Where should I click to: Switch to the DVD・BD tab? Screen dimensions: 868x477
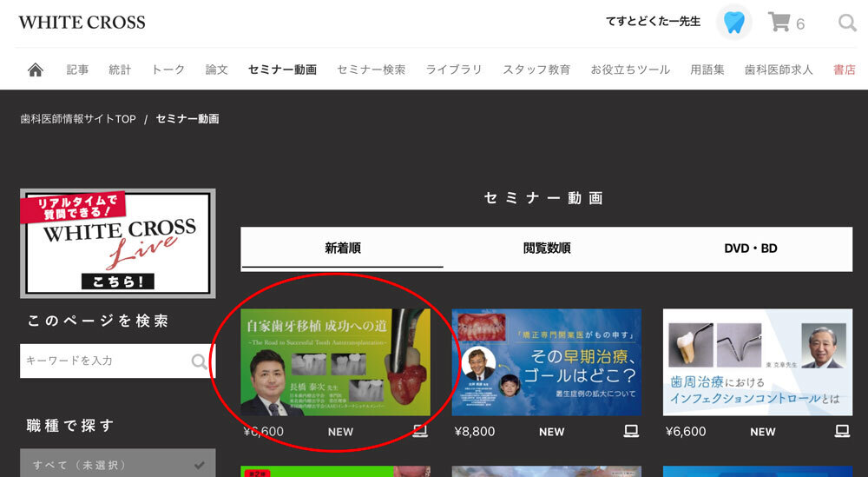pos(751,248)
